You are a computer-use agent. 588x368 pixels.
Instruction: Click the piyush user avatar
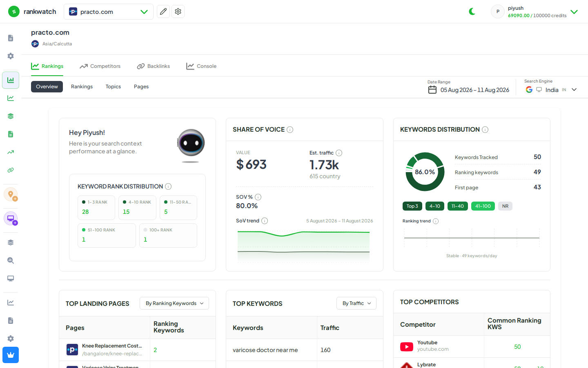point(498,11)
